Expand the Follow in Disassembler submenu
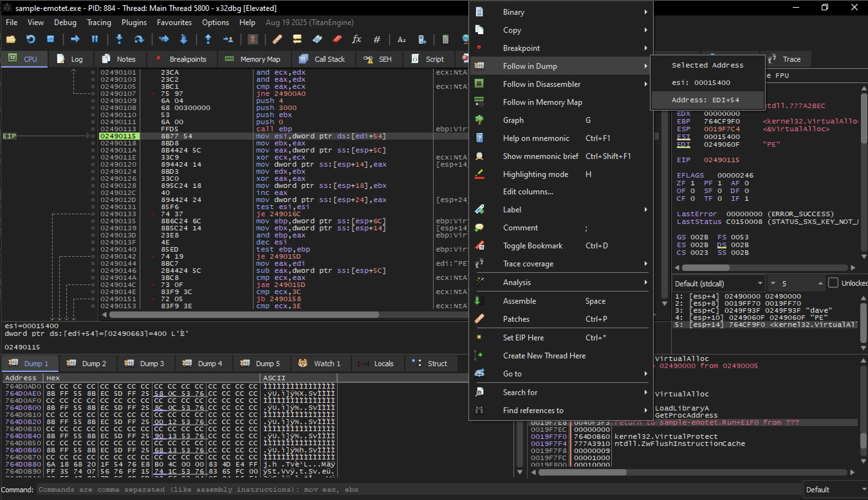Viewport: 868px width, 500px height. (x=561, y=84)
